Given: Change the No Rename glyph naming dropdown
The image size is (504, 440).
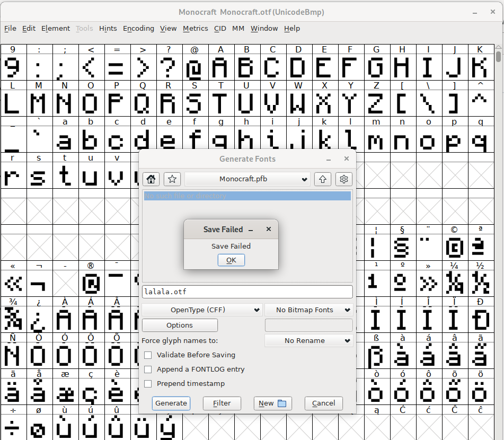Looking at the screenshot, I should point(309,340).
